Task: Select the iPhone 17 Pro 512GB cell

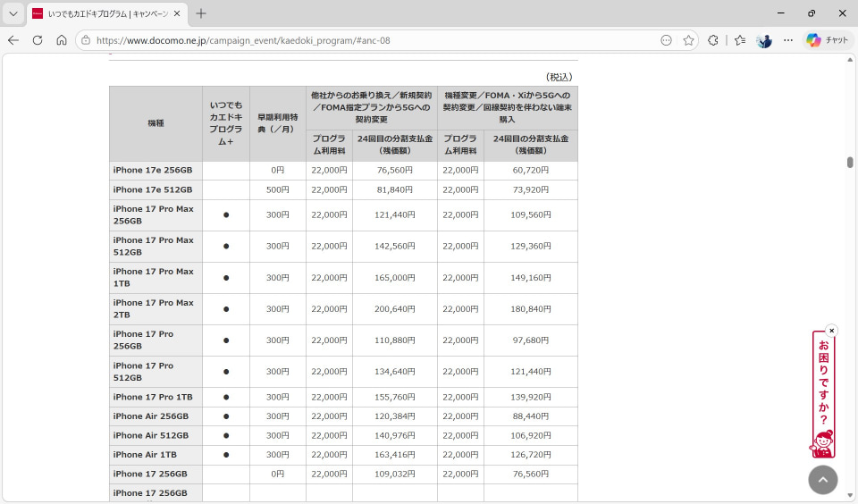Action: click(x=156, y=372)
